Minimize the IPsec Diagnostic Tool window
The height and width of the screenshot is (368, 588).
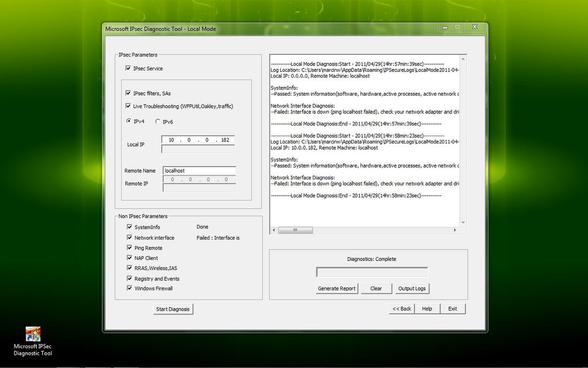click(x=444, y=27)
